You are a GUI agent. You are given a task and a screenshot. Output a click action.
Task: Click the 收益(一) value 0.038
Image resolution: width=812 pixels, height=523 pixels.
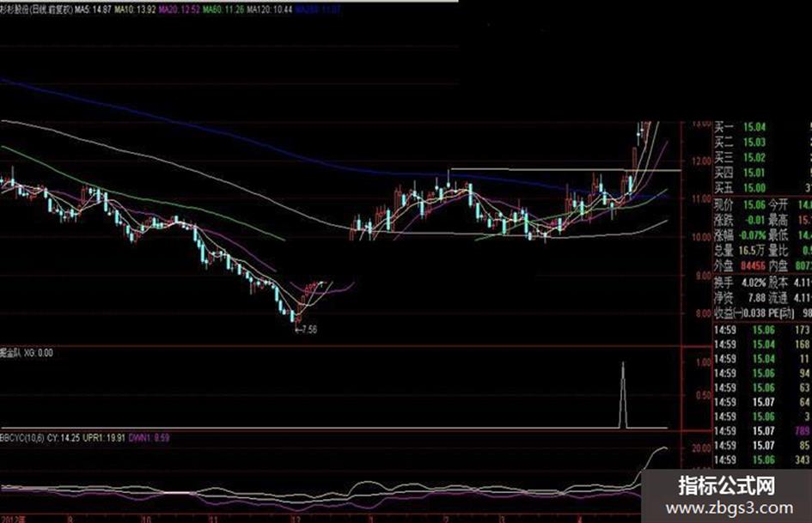[x=754, y=313]
